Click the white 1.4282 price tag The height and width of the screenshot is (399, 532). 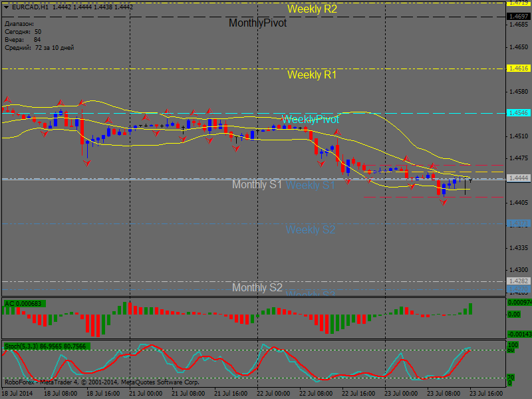[x=518, y=281]
